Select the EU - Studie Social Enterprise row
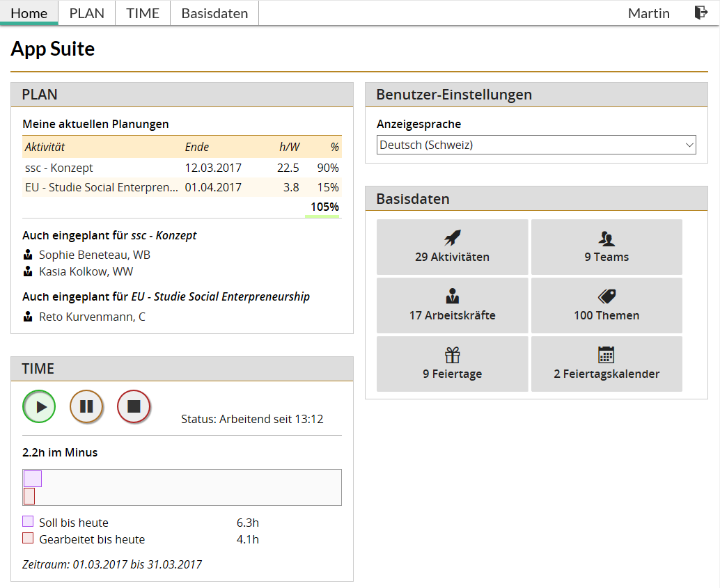The height and width of the screenshot is (588, 720). tap(182, 187)
